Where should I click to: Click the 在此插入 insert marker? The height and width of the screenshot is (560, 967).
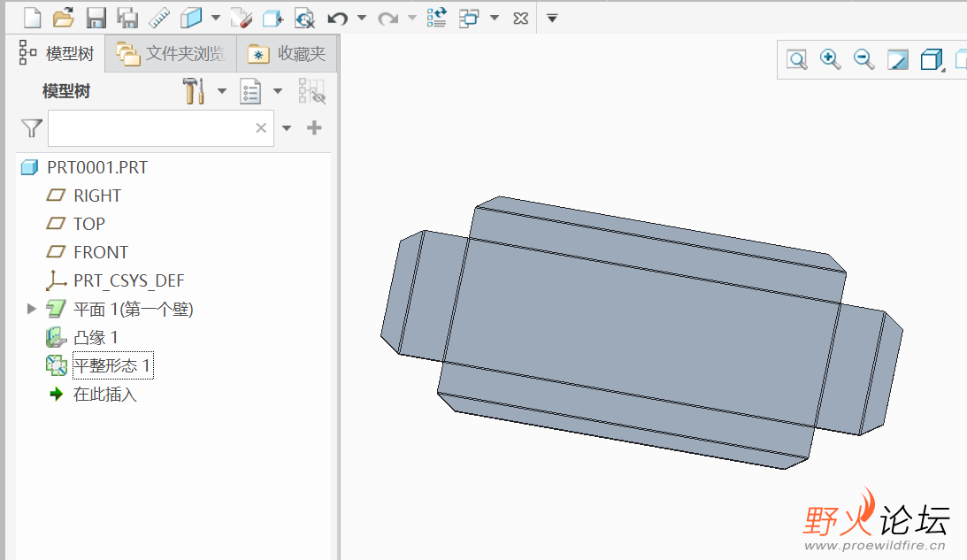coord(105,394)
